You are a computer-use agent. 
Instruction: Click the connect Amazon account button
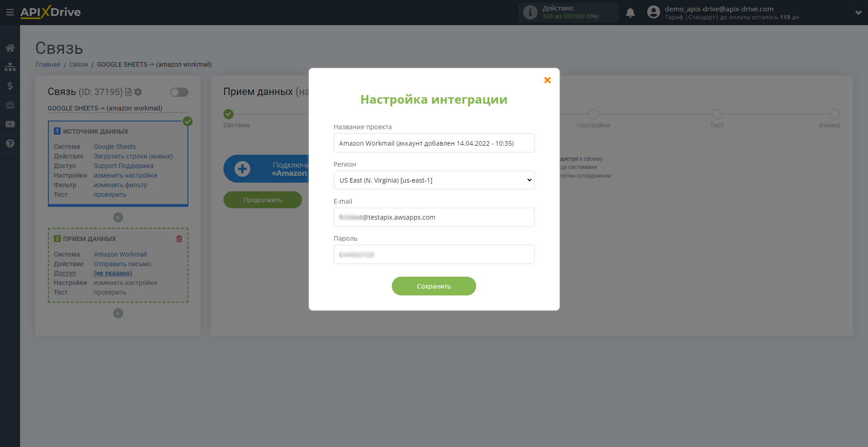266,169
